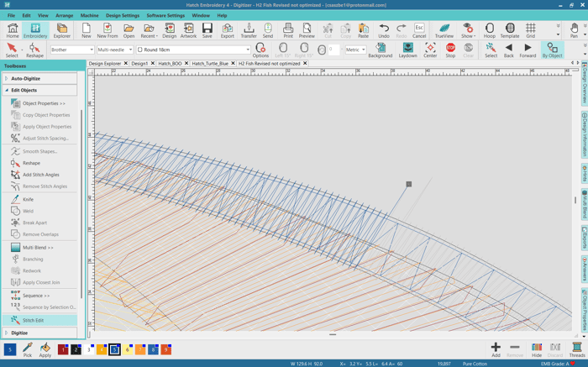The image size is (588, 367).
Task: Select the Reshape tool in top toolbar
Action: tap(34, 50)
